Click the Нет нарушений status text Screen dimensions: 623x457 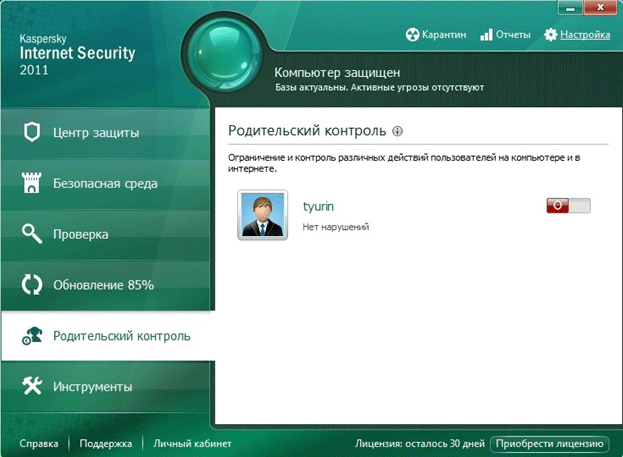pos(336,227)
